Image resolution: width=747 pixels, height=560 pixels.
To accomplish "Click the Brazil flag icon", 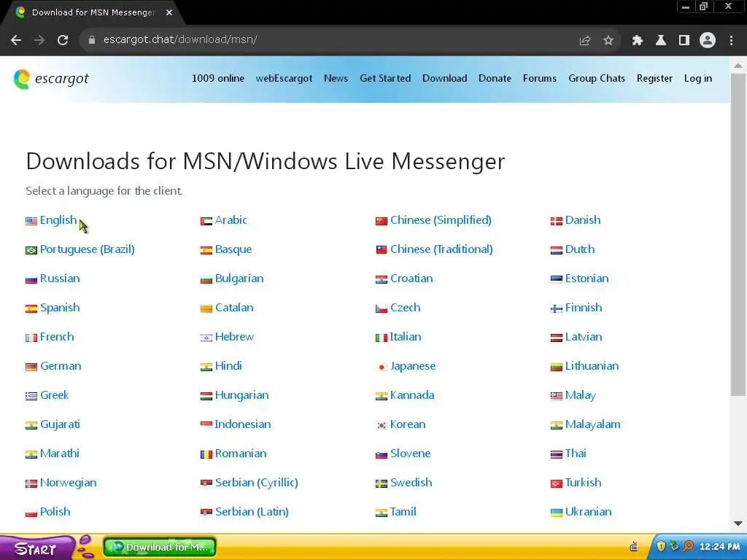I will tap(31, 250).
